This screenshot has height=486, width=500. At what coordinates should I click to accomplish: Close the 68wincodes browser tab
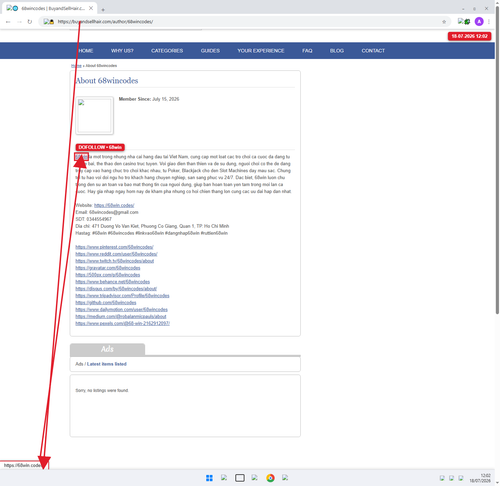pyautogui.click(x=91, y=8)
